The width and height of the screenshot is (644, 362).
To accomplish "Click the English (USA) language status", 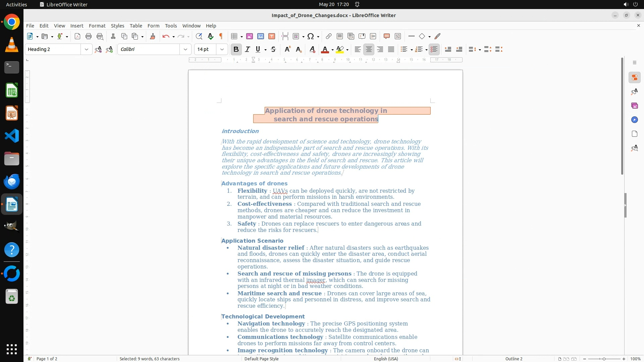I will (x=386, y=359).
